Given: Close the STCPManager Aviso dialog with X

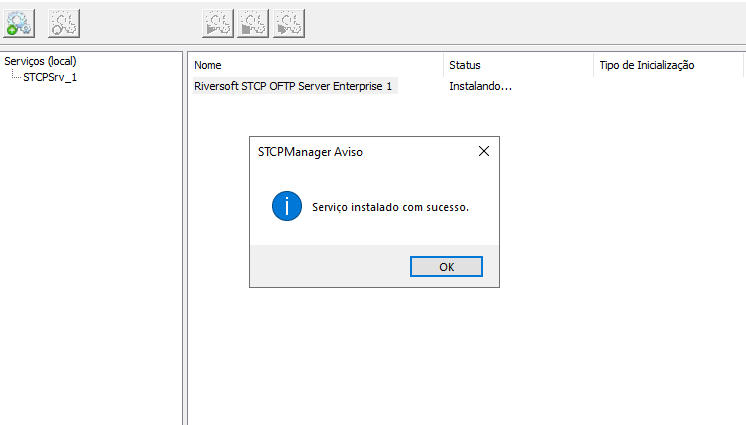Looking at the screenshot, I should point(484,151).
